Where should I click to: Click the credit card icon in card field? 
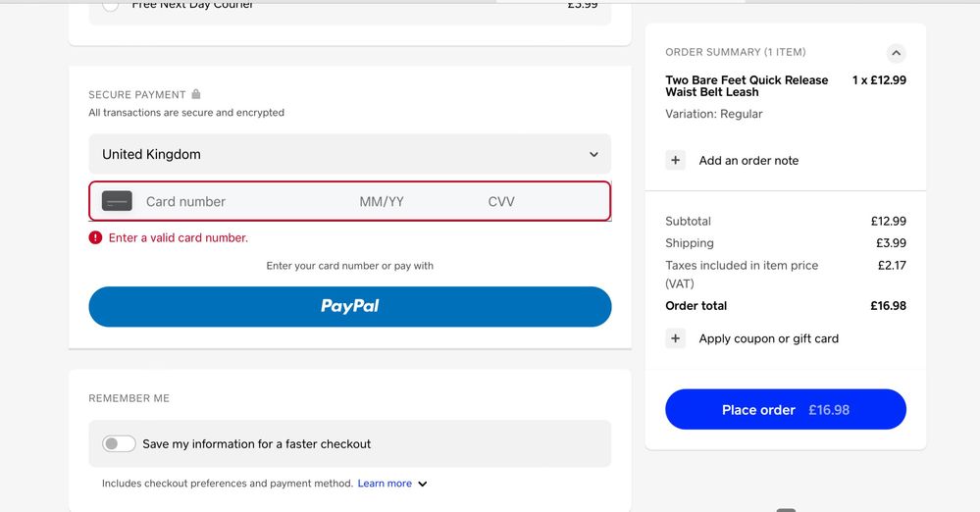117,201
